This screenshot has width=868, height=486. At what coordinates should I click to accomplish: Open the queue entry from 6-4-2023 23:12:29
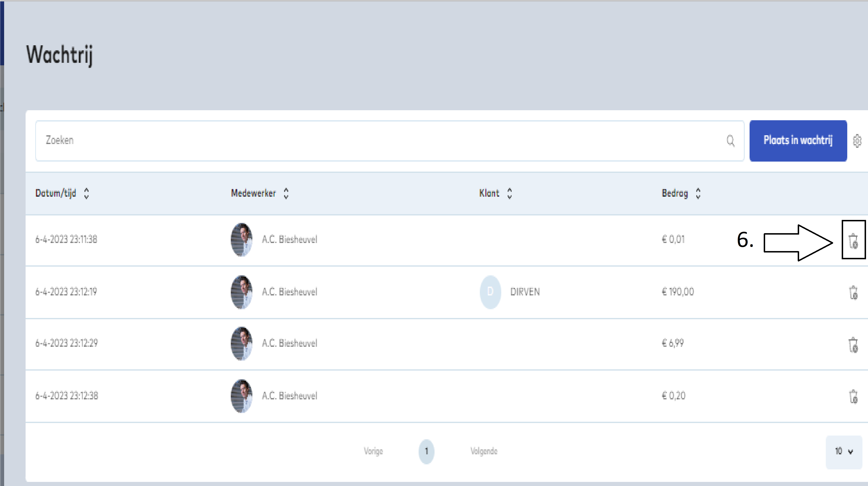[67, 343]
